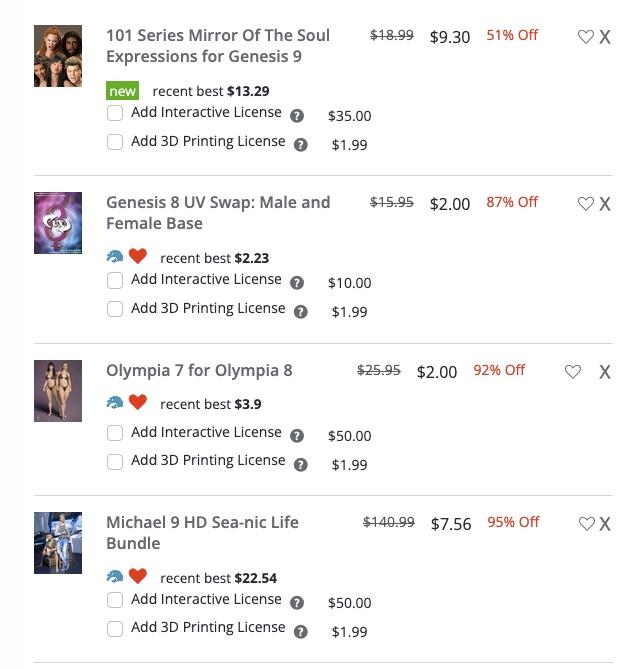This screenshot has height=669, width=638.
Task: Remove Genesis 8 UV Swap from cart
Action: 605,204
